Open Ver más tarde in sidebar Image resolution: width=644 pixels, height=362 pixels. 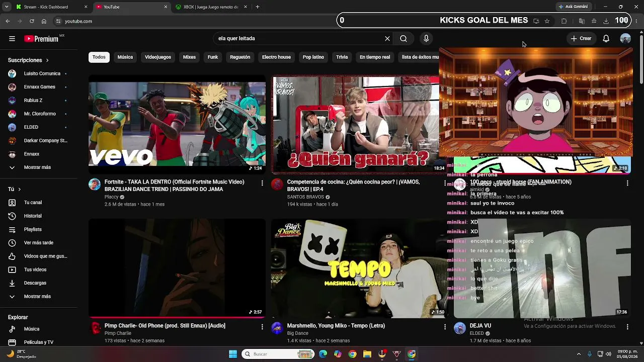pyautogui.click(x=38, y=243)
